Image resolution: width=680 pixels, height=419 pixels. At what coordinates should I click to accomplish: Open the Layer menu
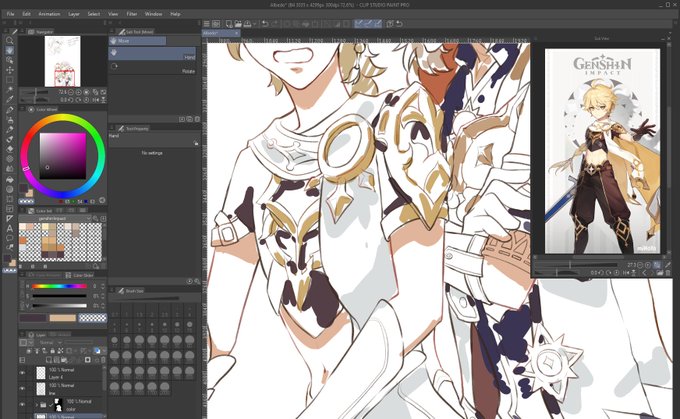click(74, 14)
